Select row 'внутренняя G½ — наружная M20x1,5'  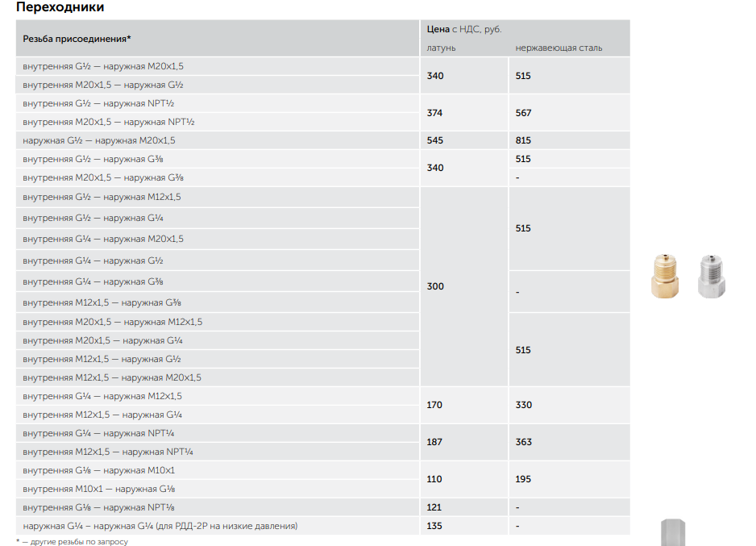point(218,66)
